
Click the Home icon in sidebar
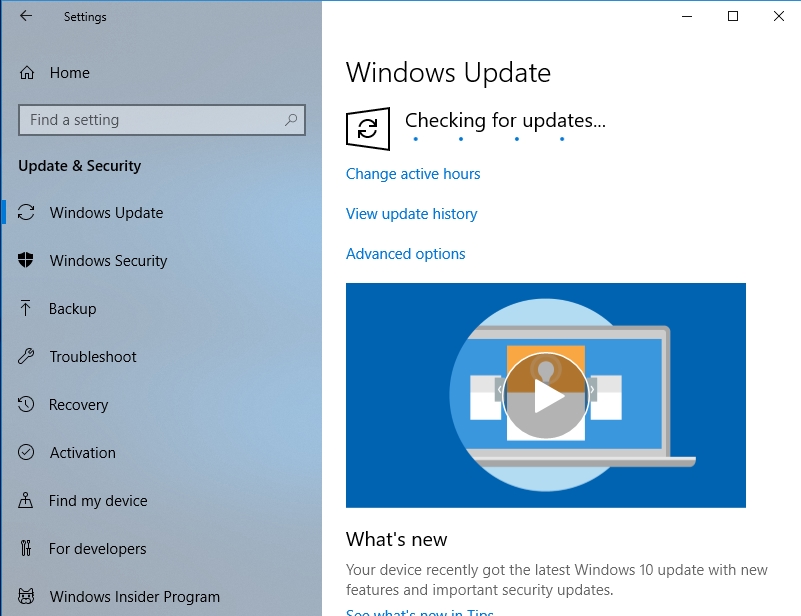pyautogui.click(x=27, y=73)
